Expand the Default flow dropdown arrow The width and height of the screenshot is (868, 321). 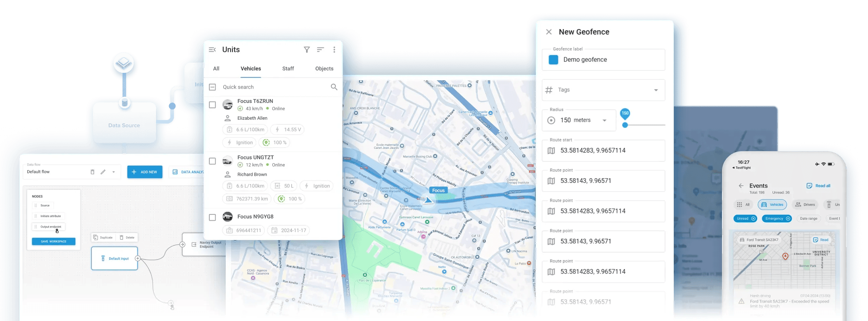coord(114,172)
